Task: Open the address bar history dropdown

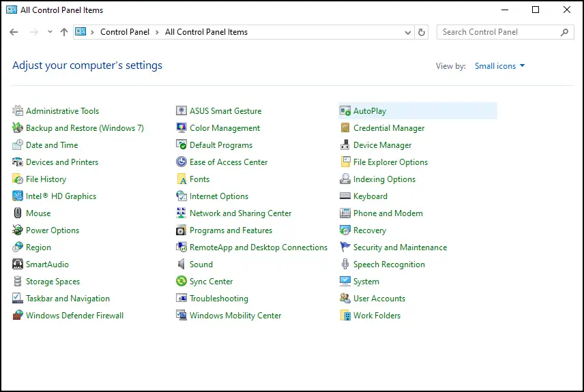Action: point(408,33)
